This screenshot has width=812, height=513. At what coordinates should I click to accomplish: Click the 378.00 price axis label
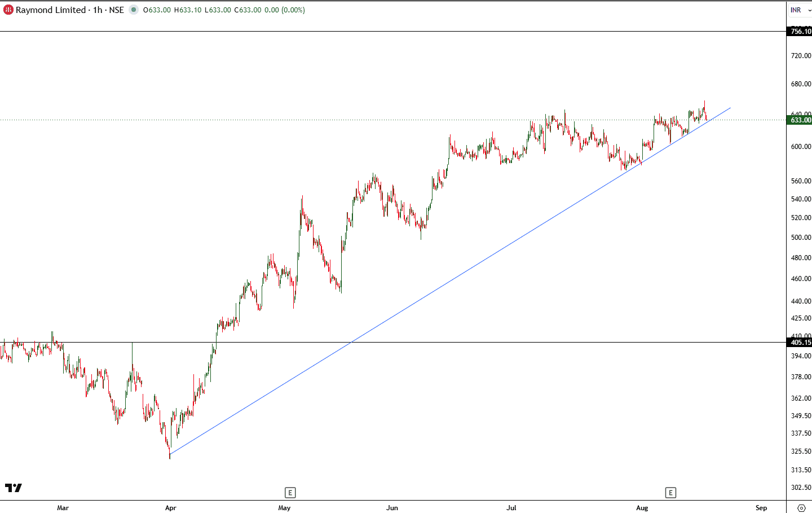(x=801, y=376)
